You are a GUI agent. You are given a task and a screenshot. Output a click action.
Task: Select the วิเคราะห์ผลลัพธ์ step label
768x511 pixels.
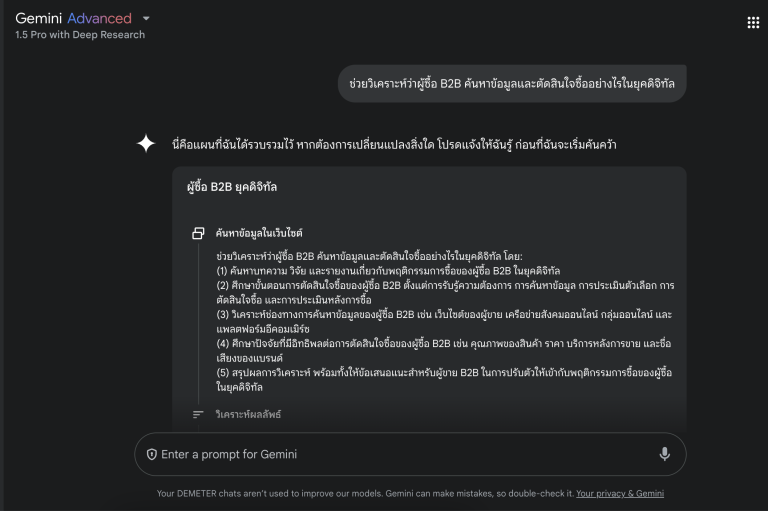pos(248,414)
